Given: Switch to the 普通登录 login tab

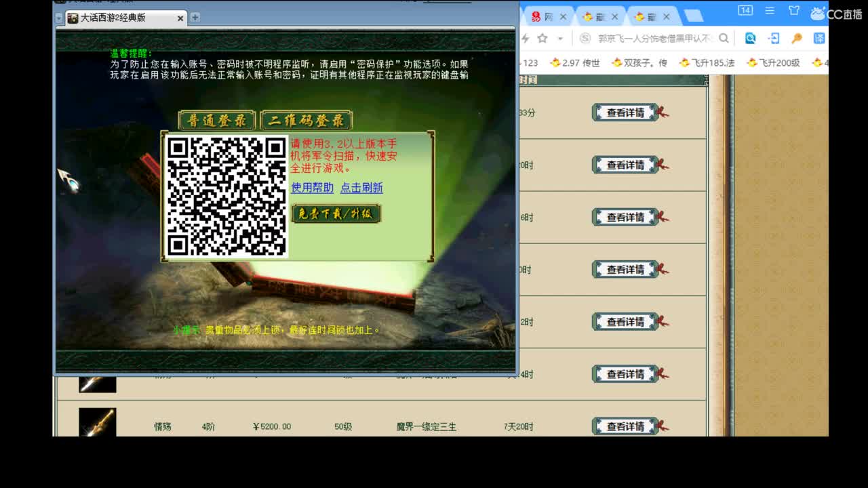Looking at the screenshot, I should [217, 121].
